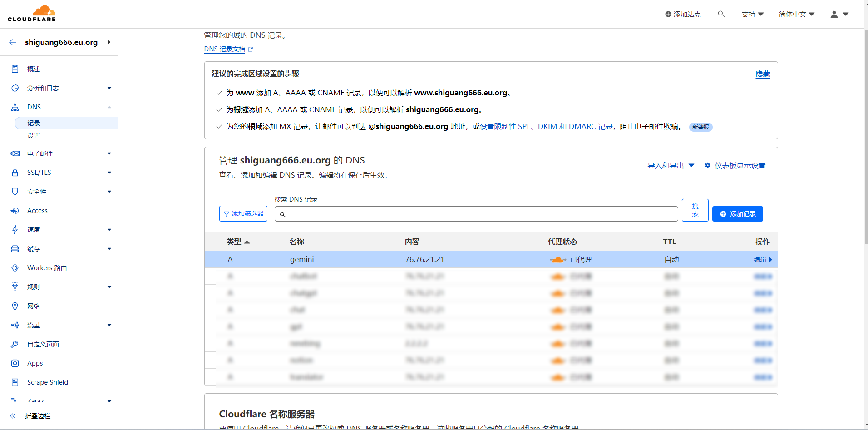
Task: Expand the 流量 submenu
Action: [x=109, y=325]
